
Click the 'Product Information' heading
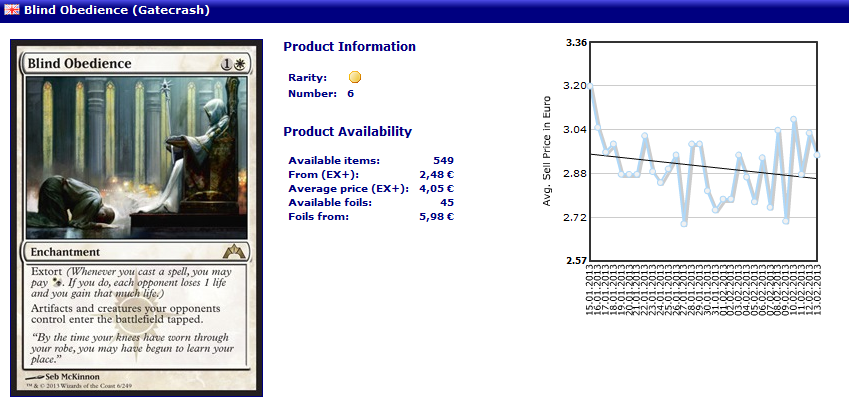(350, 47)
